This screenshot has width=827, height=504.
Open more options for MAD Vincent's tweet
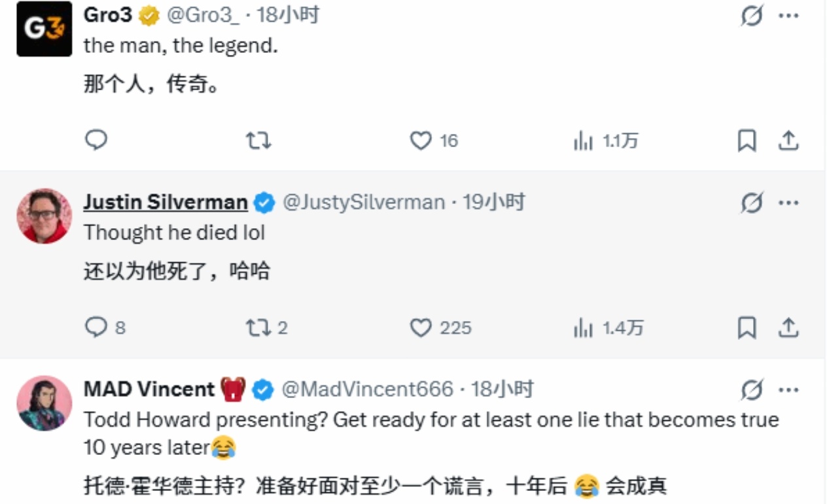pyautogui.click(x=789, y=390)
